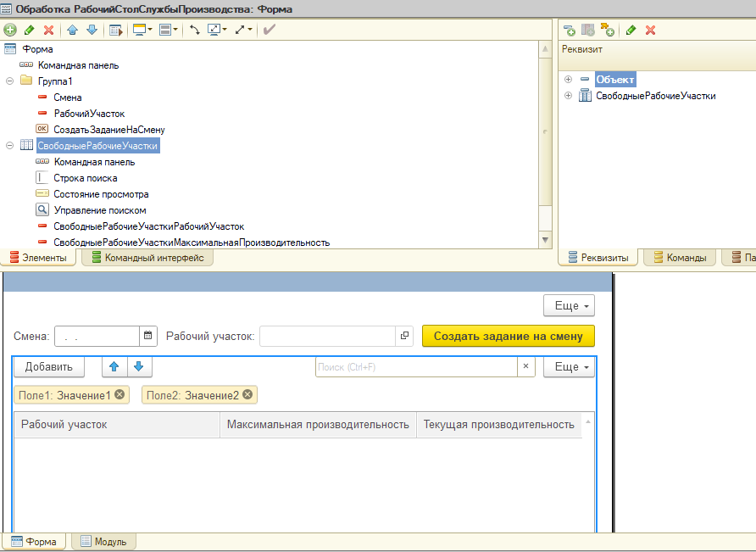Viewport: 756px width, 552px height.
Task: Switch to the Команды tab
Action: 680,258
